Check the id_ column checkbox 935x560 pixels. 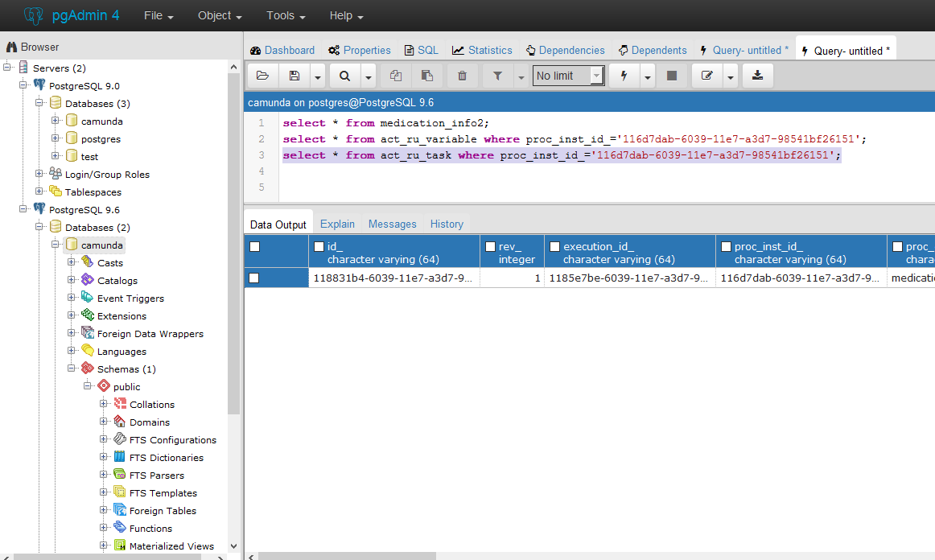pyautogui.click(x=319, y=246)
